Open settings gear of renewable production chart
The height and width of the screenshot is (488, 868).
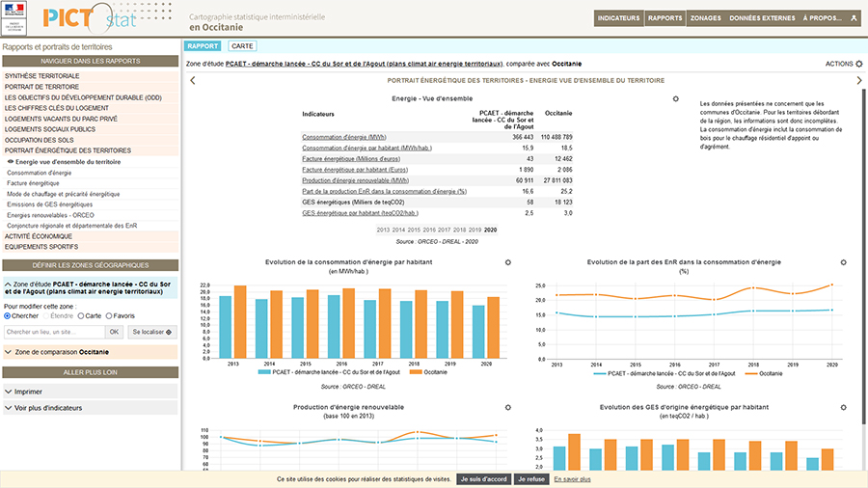507,408
